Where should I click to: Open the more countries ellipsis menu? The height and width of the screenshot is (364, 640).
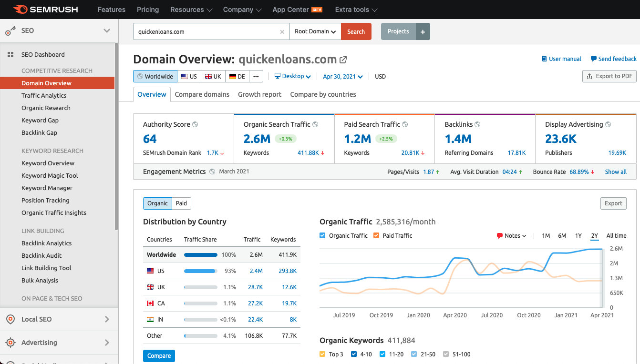[x=256, y=76]
